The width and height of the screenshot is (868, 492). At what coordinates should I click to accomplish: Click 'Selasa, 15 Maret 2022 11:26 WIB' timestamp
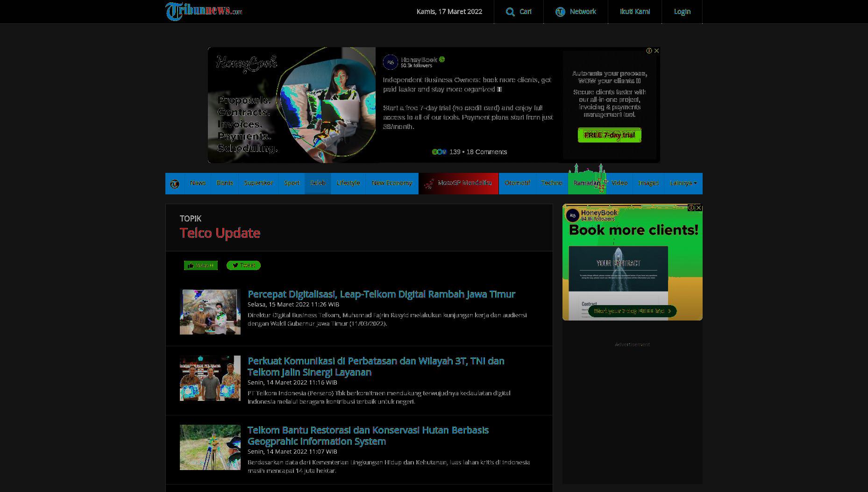click(293, 304)
